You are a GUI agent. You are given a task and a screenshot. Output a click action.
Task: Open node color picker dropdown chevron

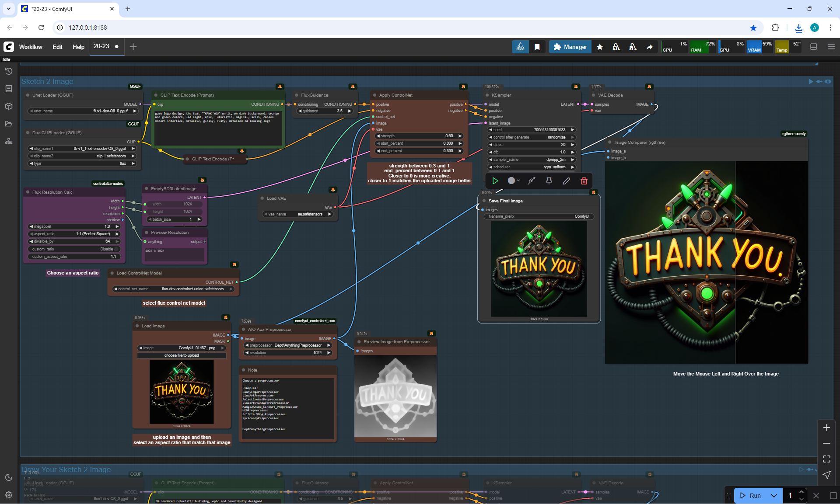coord(518,181)
